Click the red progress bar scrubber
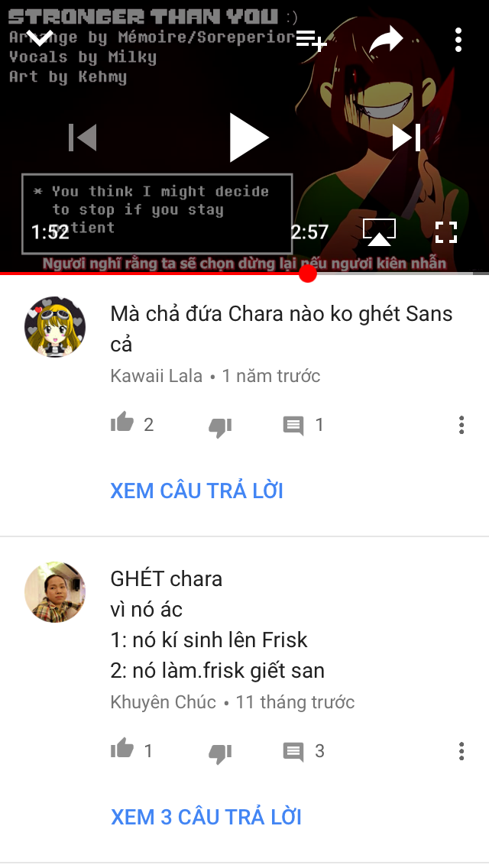This screenshot has height=868, width=489. pyautogui.click(x=308, y=274)
